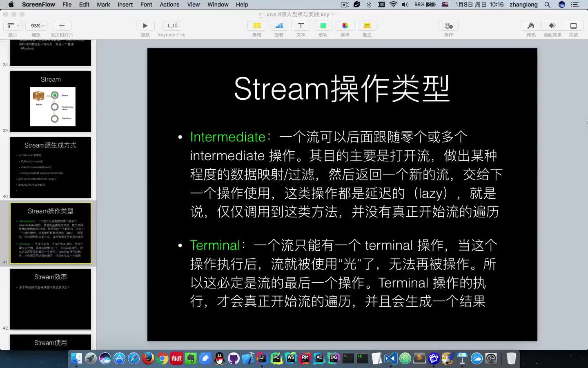This screenshot has height=368, width=588.
Task: Insert a chart with the 图表 icon
Action: click(x=279, y=26)
